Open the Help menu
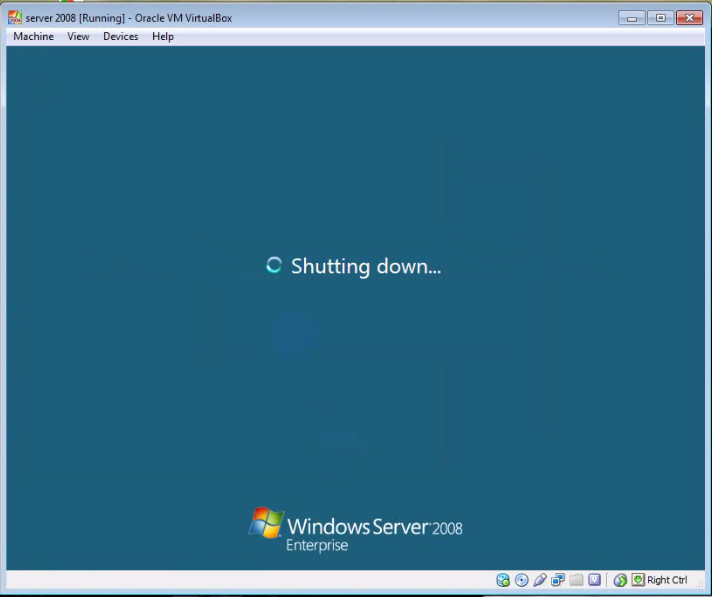The image size is (712, 597). point(163,36)
